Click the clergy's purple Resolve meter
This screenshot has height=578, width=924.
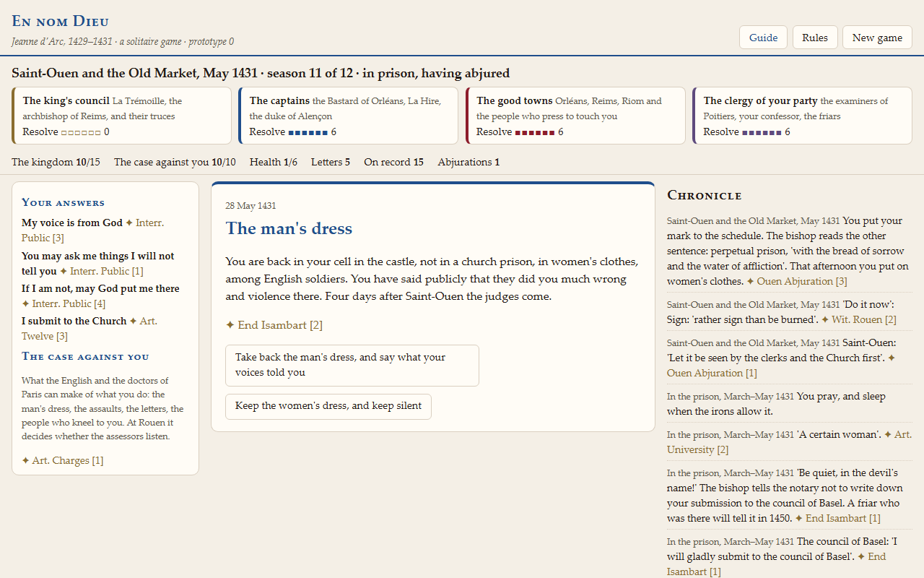click(762, 132)
